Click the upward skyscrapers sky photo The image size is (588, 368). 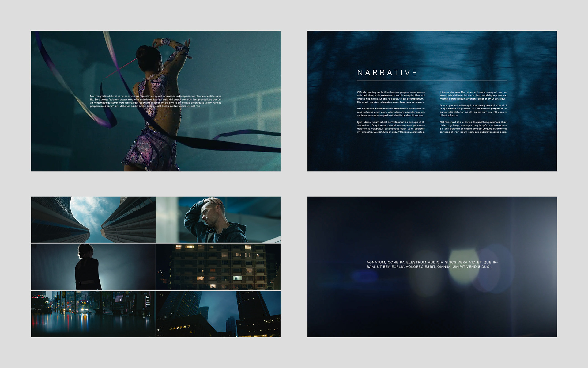pyautogui.click(x=93, y=219)
